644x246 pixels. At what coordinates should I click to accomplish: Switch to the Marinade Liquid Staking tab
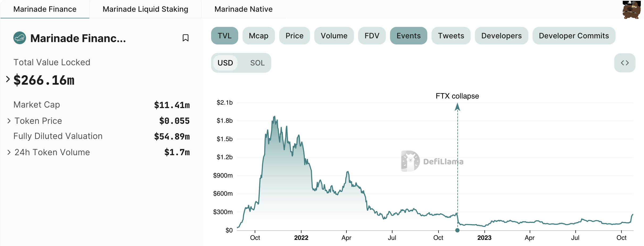point(145,9)
